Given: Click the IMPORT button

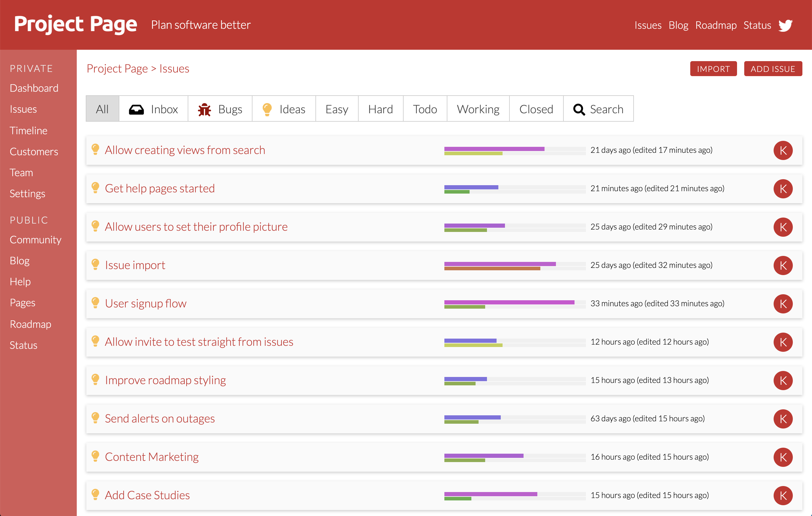Looking at the screenshot, I should (713, 69).
